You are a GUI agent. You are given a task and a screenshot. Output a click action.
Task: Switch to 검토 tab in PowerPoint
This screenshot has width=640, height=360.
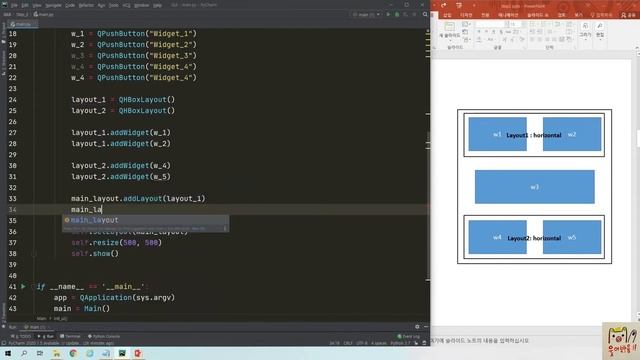coord(562,15)
